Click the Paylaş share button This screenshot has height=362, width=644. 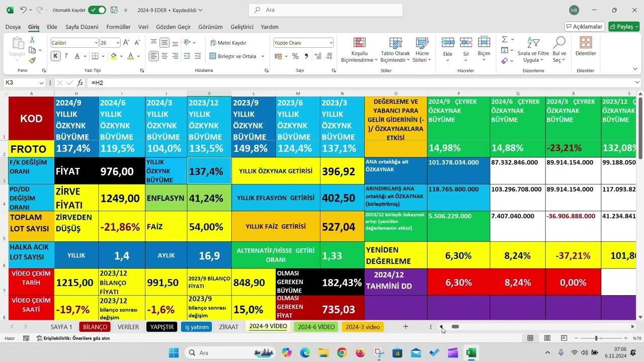point(624,26)
